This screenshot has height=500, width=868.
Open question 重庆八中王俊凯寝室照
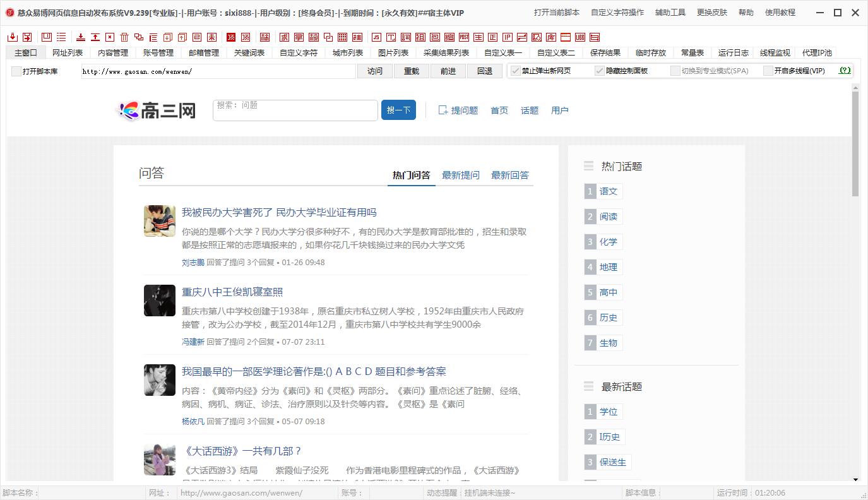pos(232,292)
